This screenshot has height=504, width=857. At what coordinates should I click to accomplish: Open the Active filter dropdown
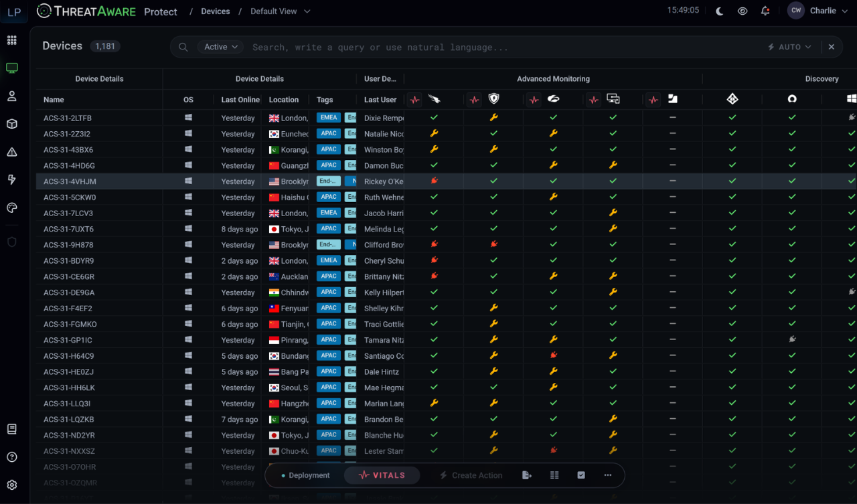221,47
